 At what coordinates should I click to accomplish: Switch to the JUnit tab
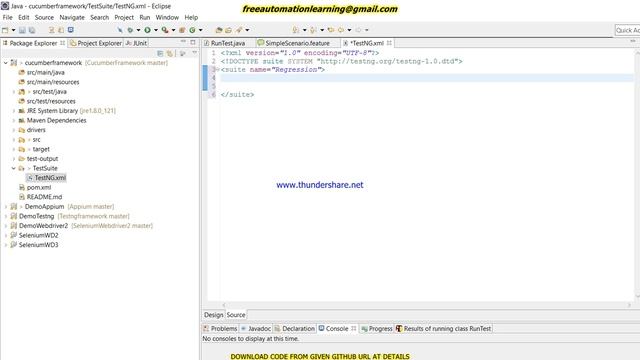pyautogui.click(x=136, y=43)
